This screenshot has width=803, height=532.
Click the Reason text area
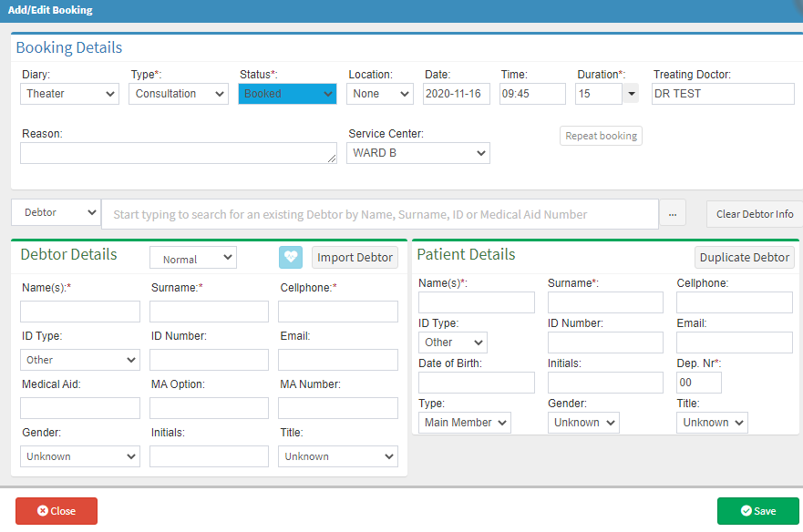(179, 153)
